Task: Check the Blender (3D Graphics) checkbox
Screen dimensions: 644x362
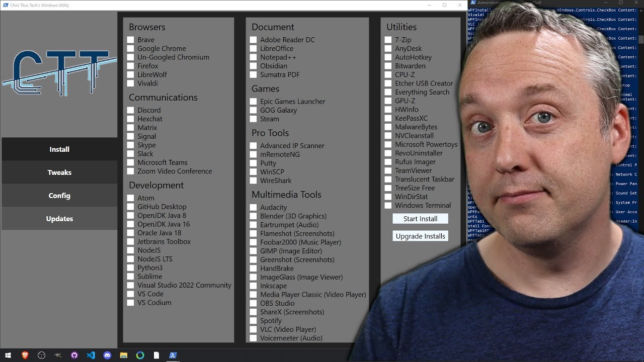Action: (254, 216)
